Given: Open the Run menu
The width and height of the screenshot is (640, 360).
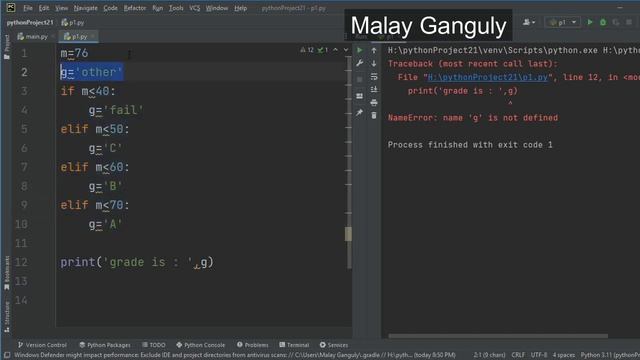Looking at the screenshot, I should click(157, 8).
